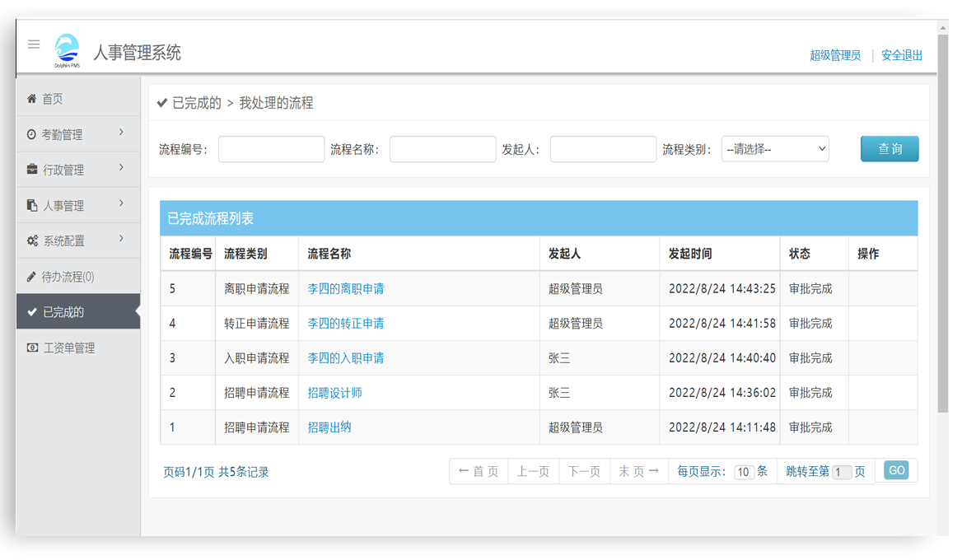Open the hamburger menu at top left
Viewport: 962px width, 560px height.
click(x=34, y=44)
